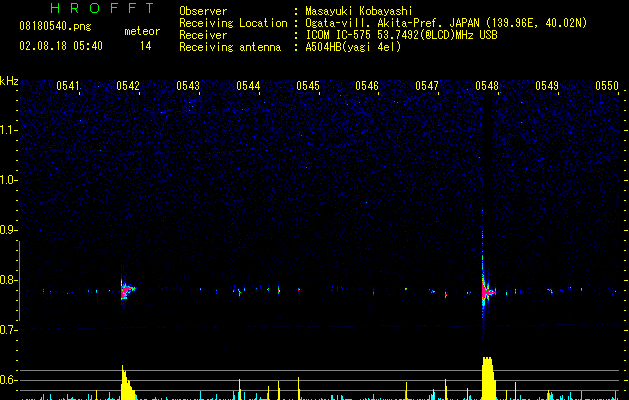This screenshot has height=400, width=629.
Task: Click the Receiving Location label
Action: 233,23
